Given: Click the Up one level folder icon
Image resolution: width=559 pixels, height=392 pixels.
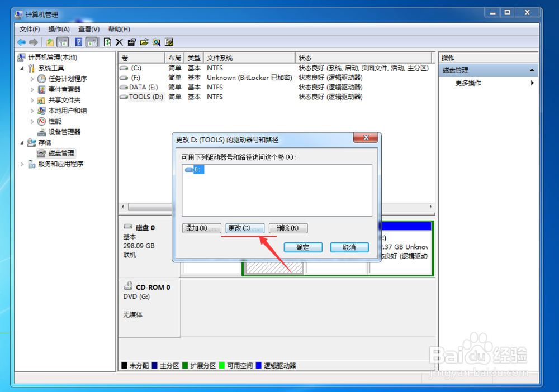Looking at the screenshot, I should point(50,42).
